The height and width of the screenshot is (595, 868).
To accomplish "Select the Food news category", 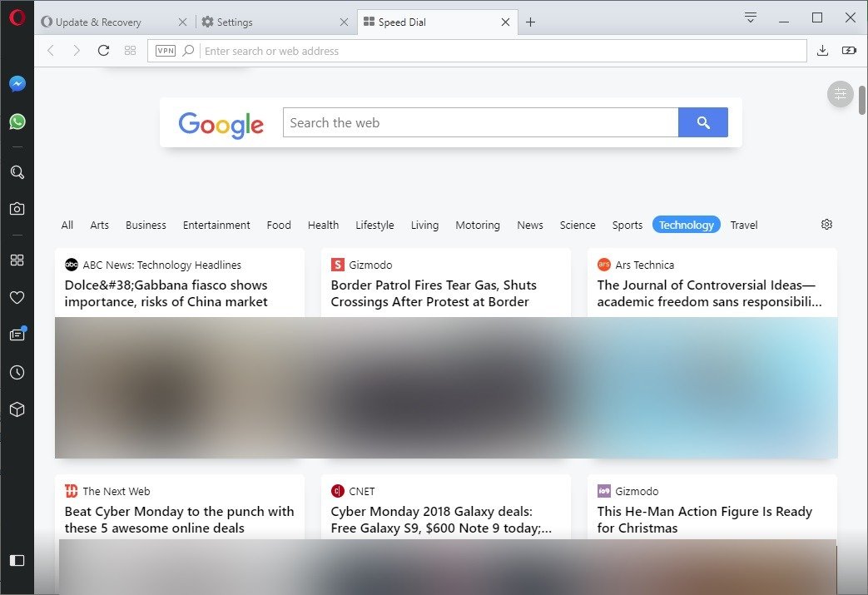I will pyautogui.click(x=279, y=225).
